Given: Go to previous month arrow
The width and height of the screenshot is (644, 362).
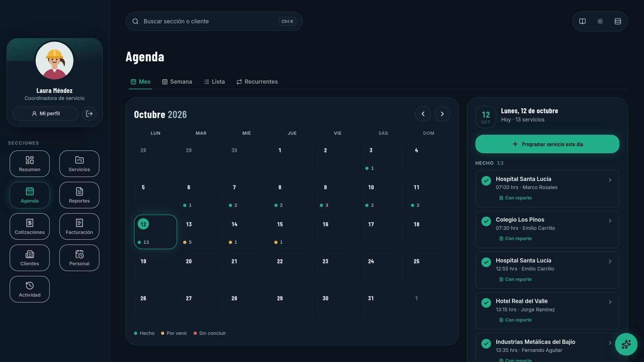Looking at the screenshot, I should 423,114.
